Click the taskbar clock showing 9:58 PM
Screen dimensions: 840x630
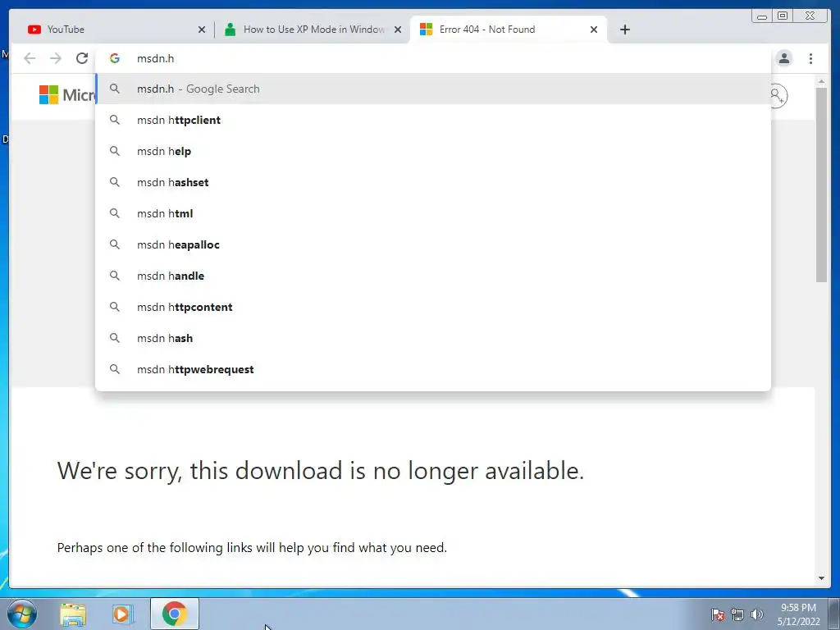[798, 614]
